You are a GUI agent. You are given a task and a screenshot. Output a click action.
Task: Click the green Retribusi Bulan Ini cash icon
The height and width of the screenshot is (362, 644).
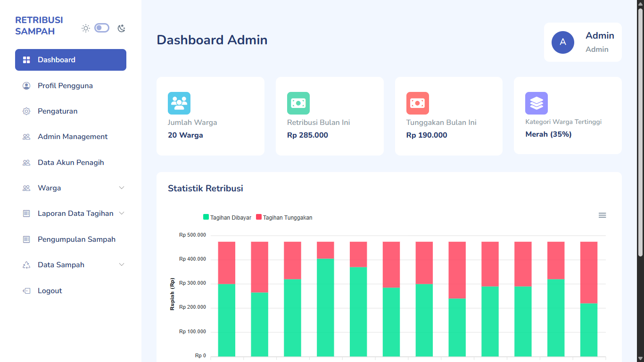tap(298, 103)
